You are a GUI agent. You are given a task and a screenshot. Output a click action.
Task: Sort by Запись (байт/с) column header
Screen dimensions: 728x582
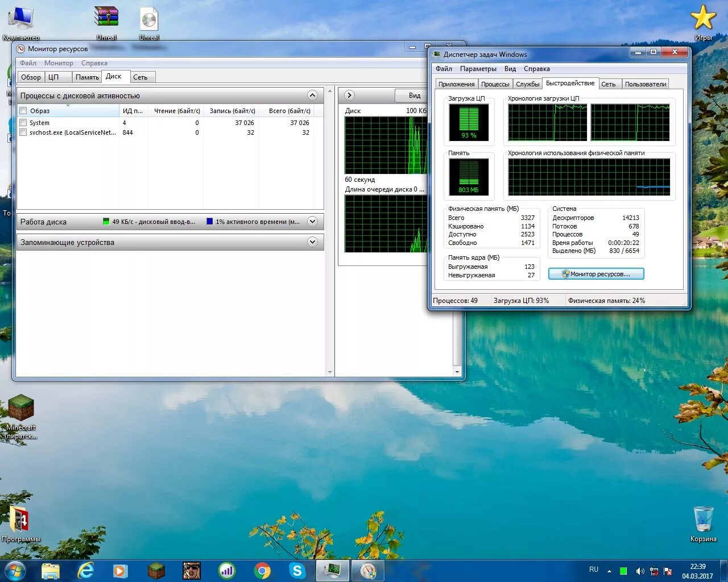coord(231,111)
